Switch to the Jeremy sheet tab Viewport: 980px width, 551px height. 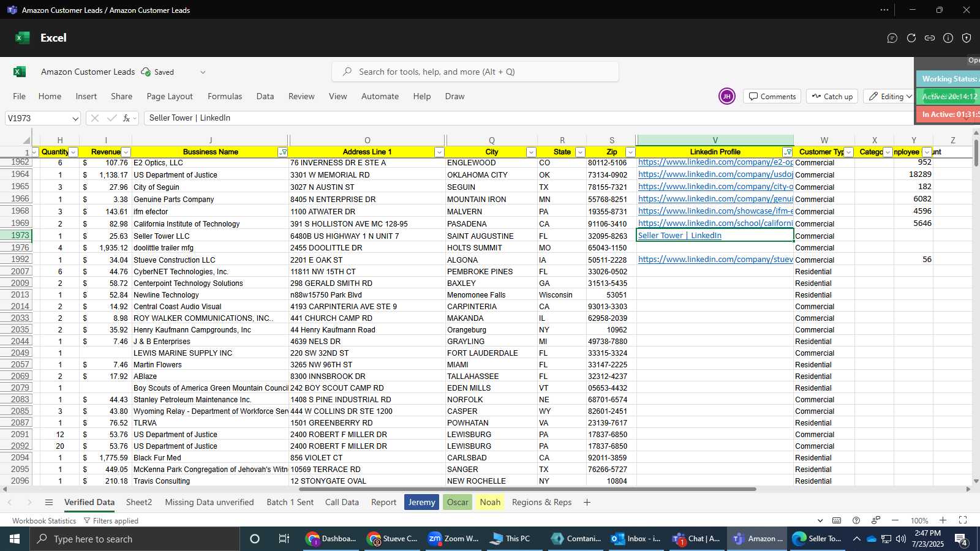tap(421, 502)
